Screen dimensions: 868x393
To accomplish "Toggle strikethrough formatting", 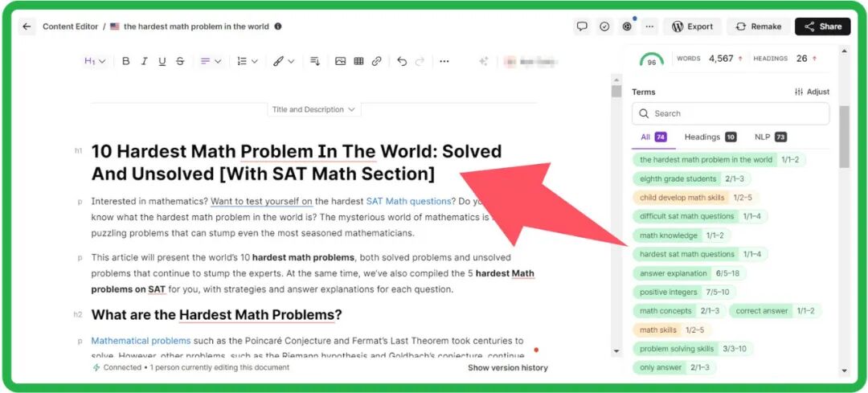I will pos(180,61).
